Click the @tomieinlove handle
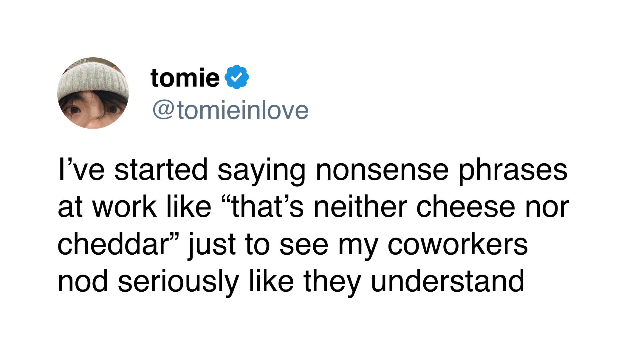 point(230,110)
